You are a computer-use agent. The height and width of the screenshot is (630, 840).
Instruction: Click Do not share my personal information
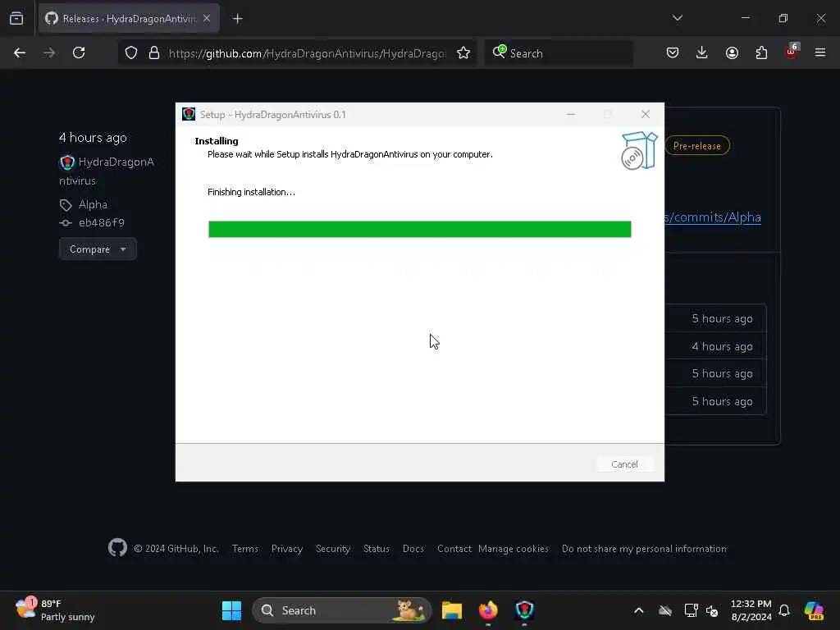[644, 549]
